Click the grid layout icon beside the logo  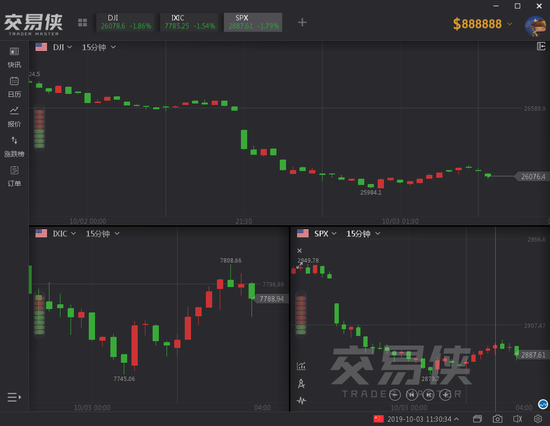(82, 23)
